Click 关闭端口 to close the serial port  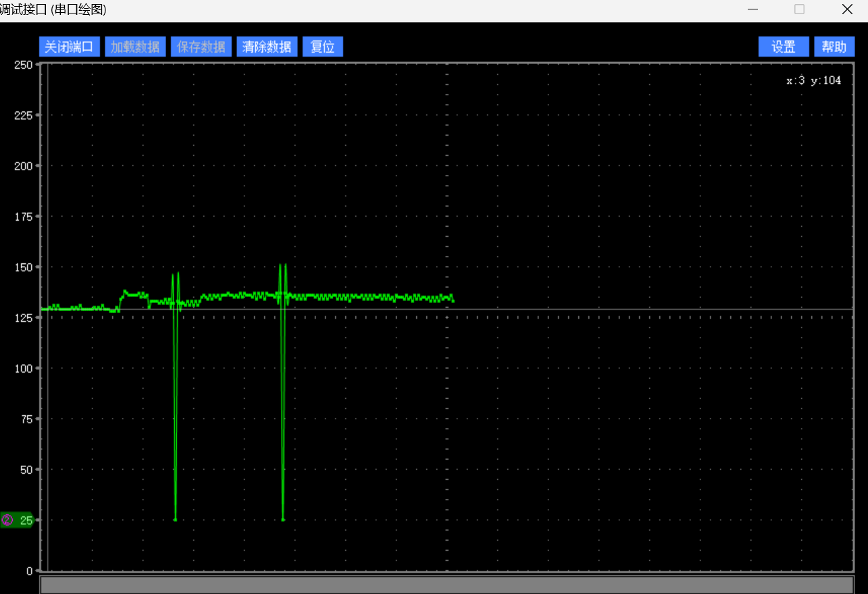tap(70, 47)
